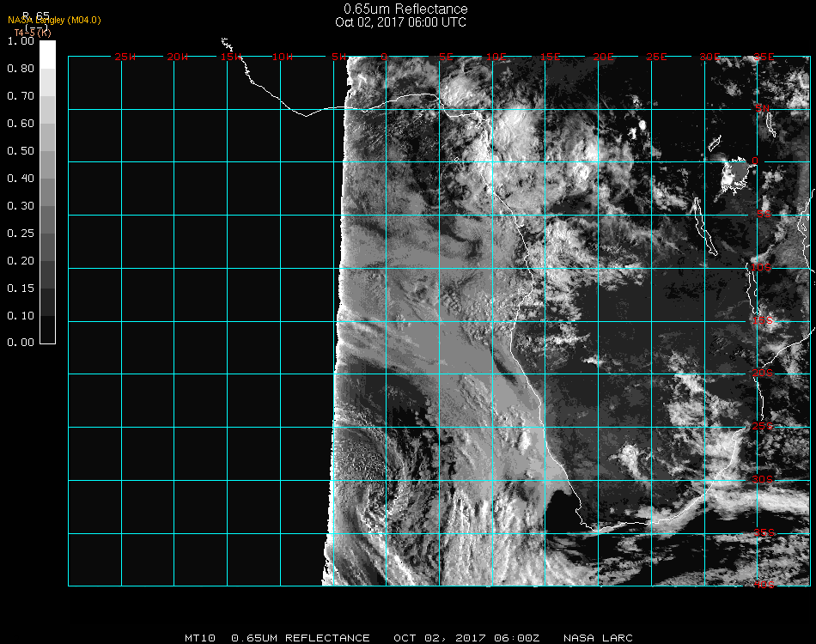Click the 5N latitude label
Image resolution: width=816 pixels, height=644 pixels.
point(763,109)
